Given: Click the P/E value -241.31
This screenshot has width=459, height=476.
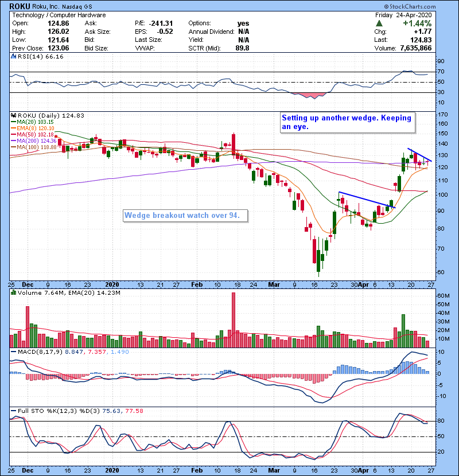Looking at the screenshot, I should (x=161, y=24).
